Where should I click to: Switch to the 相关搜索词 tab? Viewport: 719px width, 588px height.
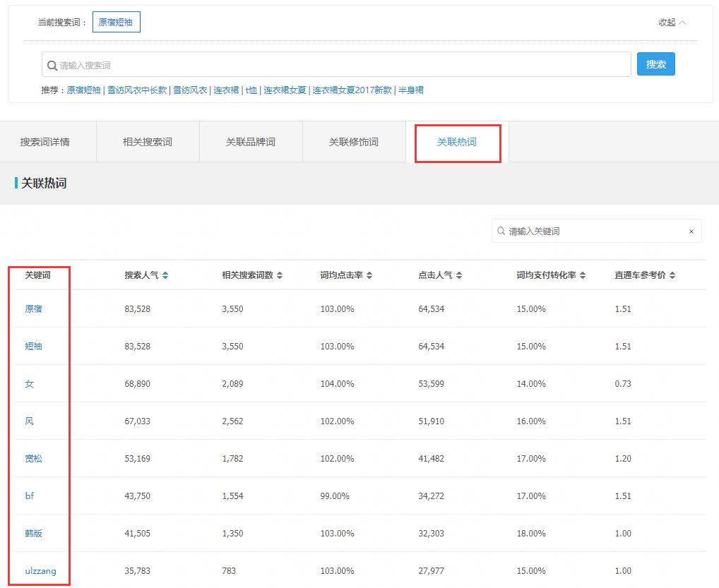(x=148, y=141)
